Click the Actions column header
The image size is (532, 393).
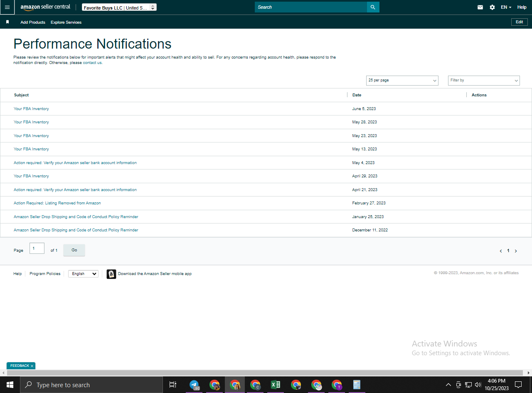tap(479, 95)
